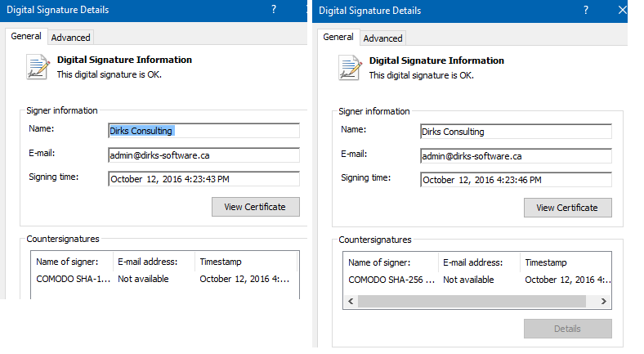Switch to Advanced tab in left dialog

coord(70,38)
